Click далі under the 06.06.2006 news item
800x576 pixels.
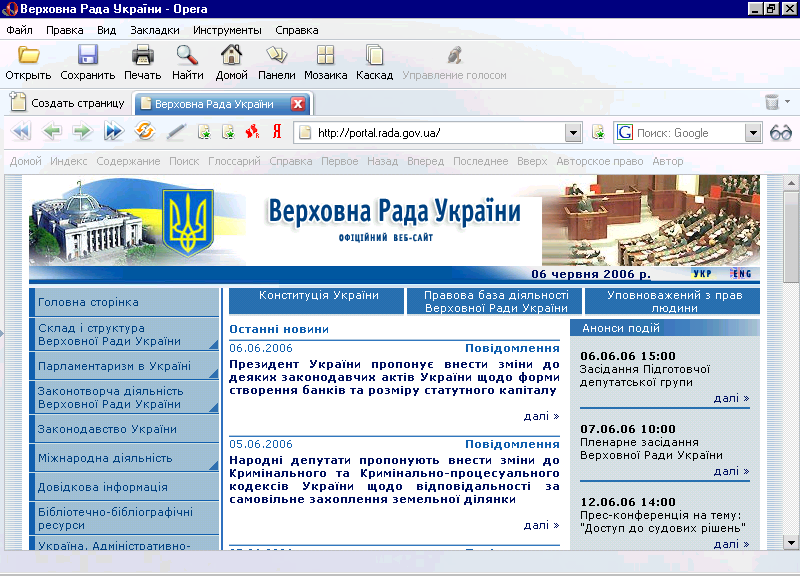point(541,416)
